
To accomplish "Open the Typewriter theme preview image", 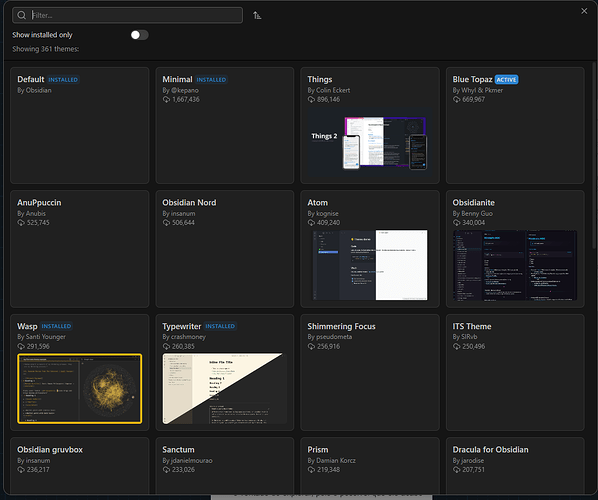I will (x=225, y=389).
